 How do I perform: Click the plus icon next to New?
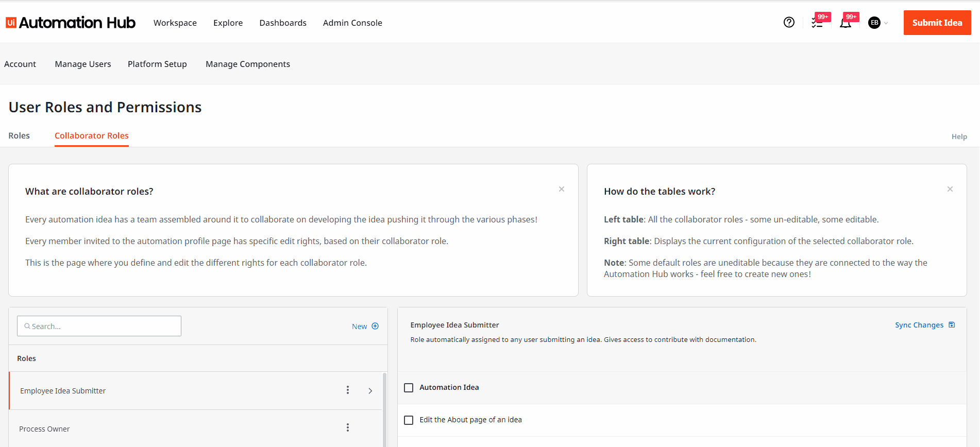click(x=375, y=326)
